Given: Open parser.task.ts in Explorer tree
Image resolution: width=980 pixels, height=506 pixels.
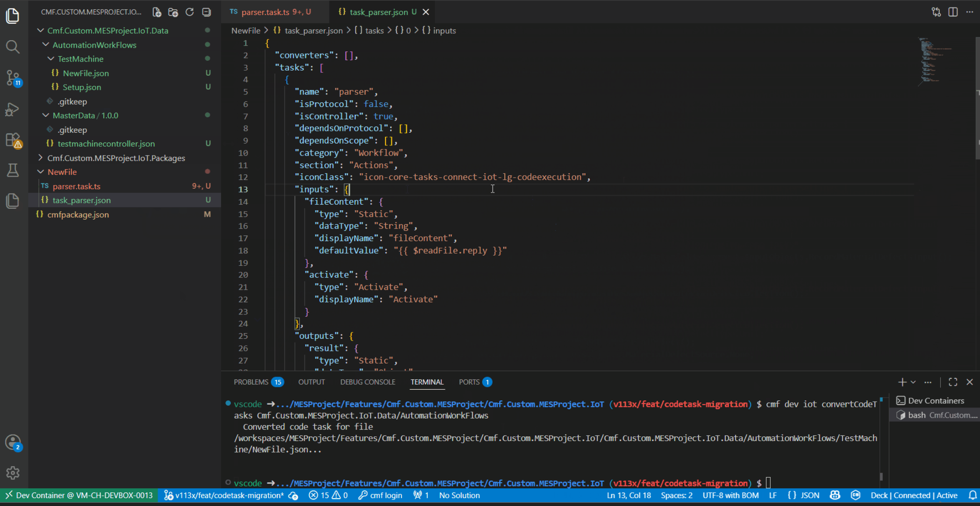Looking at the screenshot, I should [77, 186].
